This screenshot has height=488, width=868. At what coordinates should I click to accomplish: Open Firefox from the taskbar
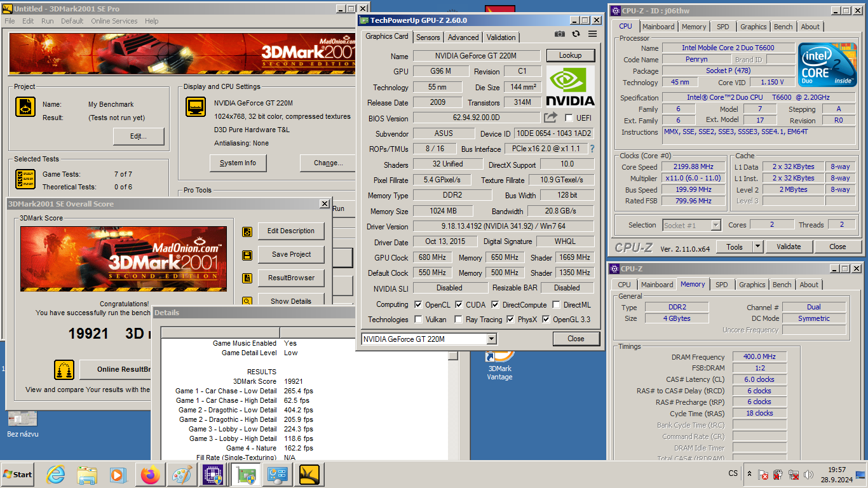pos(151,475)
